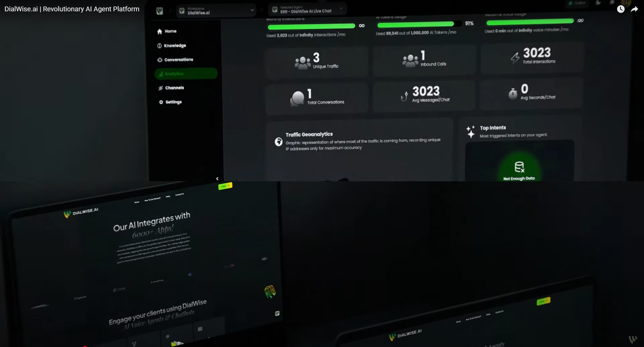644x347 pixels.
Task: Click the green 3D coil icon on the website
Action: coord(270,292)
